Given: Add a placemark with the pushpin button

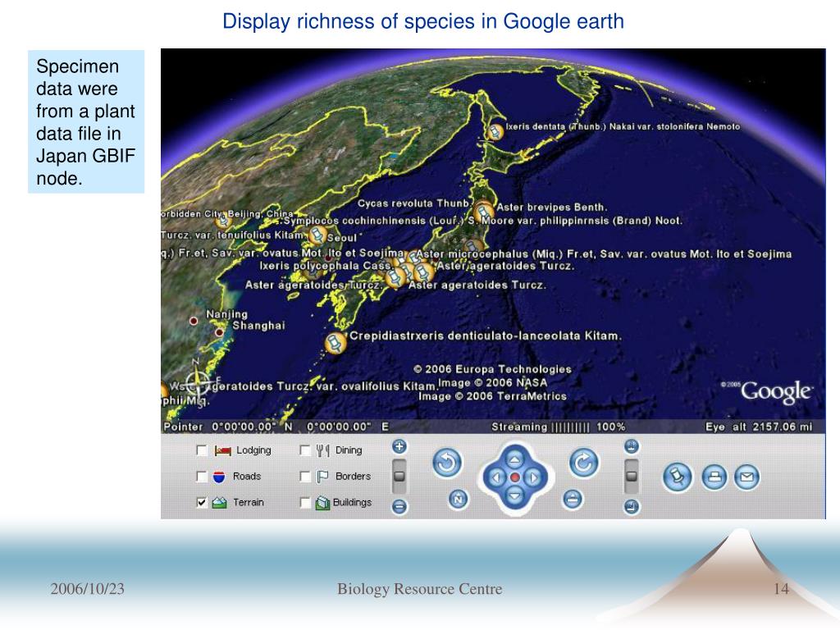Looking at the screenshot, I should point(678,477).
